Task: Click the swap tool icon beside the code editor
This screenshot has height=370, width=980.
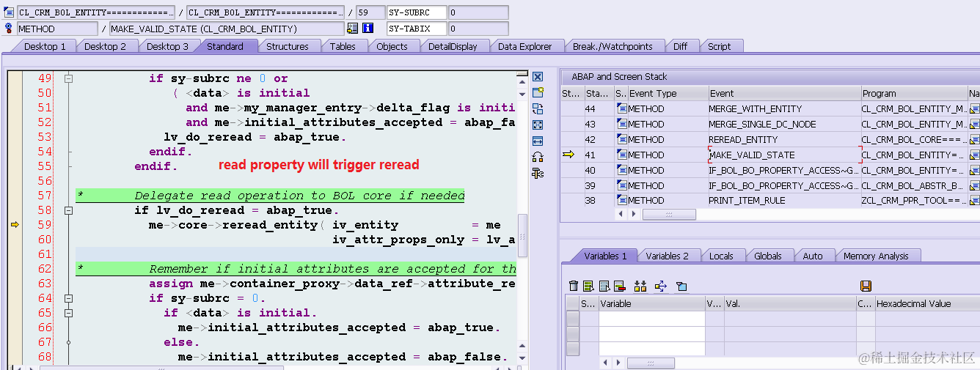Action: tap(538, 108)
